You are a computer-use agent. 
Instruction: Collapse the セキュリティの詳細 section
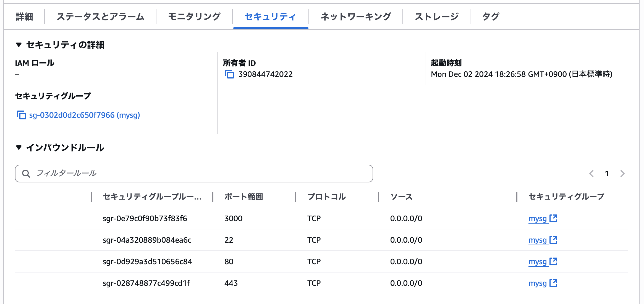(19, 45)
